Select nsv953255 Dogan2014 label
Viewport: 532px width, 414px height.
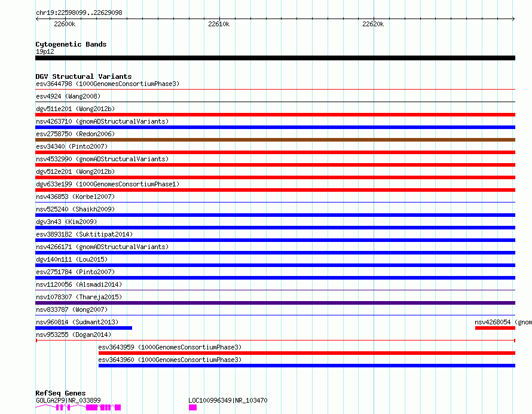[74, 335]
